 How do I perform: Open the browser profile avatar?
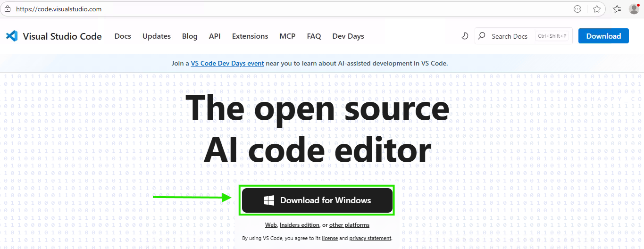tap(634, 9)
